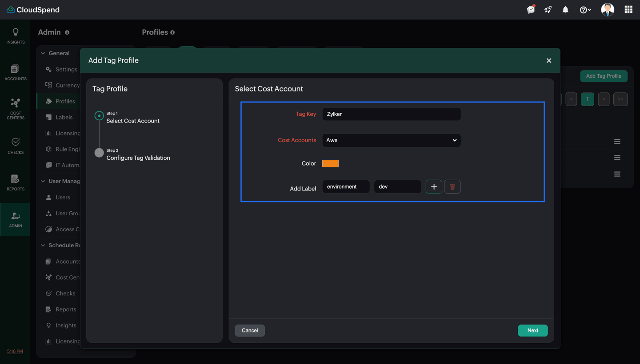The width and height of the screenshot is (640, 364).
Task: Click the Profiles heading info icon
Action: tap(172, 32)
